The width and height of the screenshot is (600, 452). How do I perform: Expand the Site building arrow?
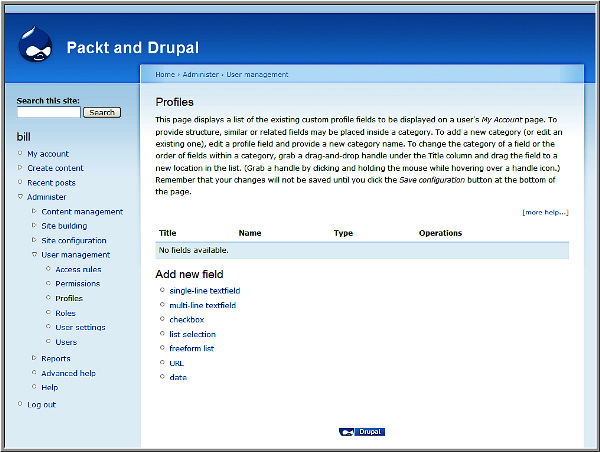34,225
